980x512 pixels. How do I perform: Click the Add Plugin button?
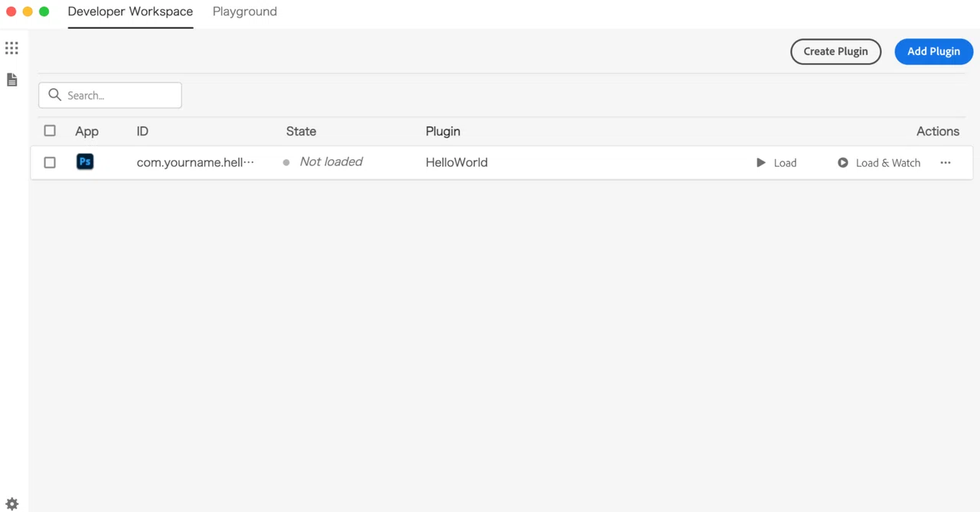pyautogui.click(x=934, y=51)
